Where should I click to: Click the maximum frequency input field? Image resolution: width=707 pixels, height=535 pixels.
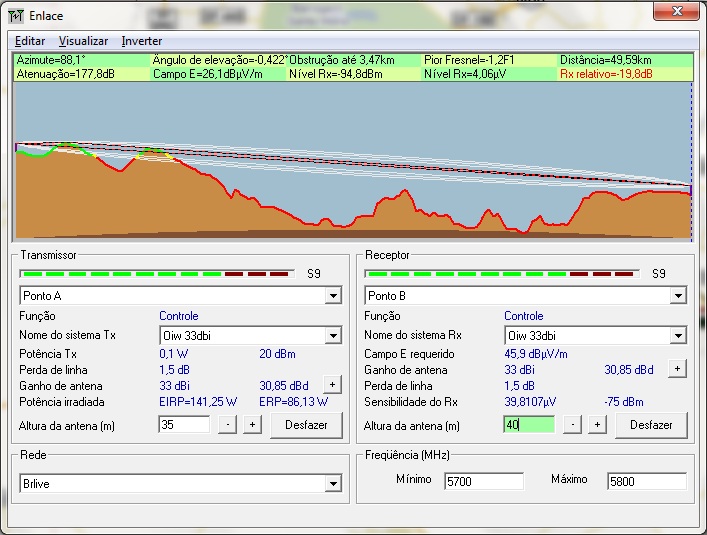pyautogui.click(x=646, y=481)
